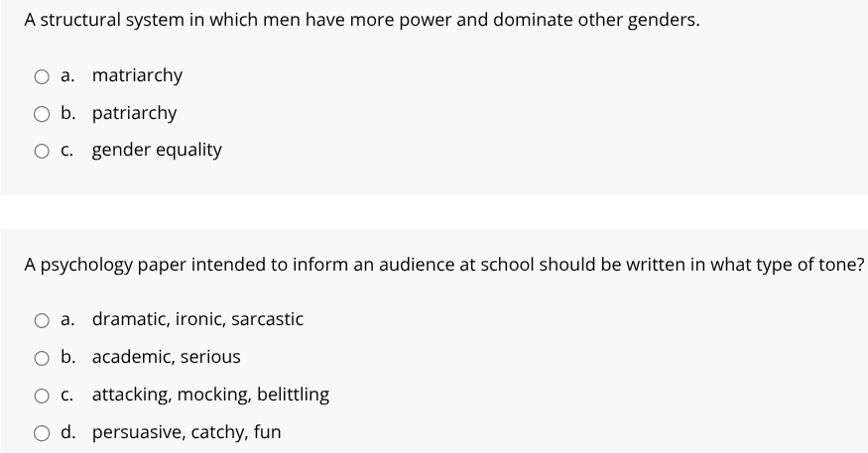Image resolution: width=868 pixels, height=453 pixels.
Task: Click the 'persuasive, catchy, fun' answer text
Action: pyautogui.click(x=186, y=432)
